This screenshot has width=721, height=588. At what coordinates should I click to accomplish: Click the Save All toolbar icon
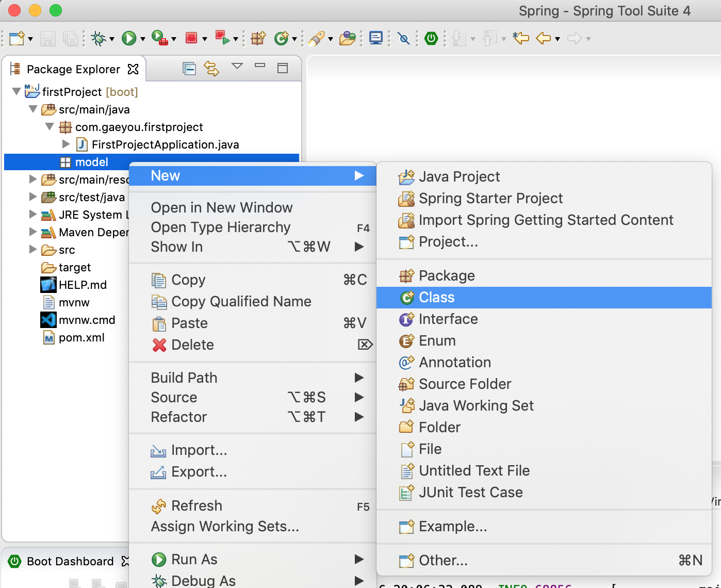click(x=70, y=38)
